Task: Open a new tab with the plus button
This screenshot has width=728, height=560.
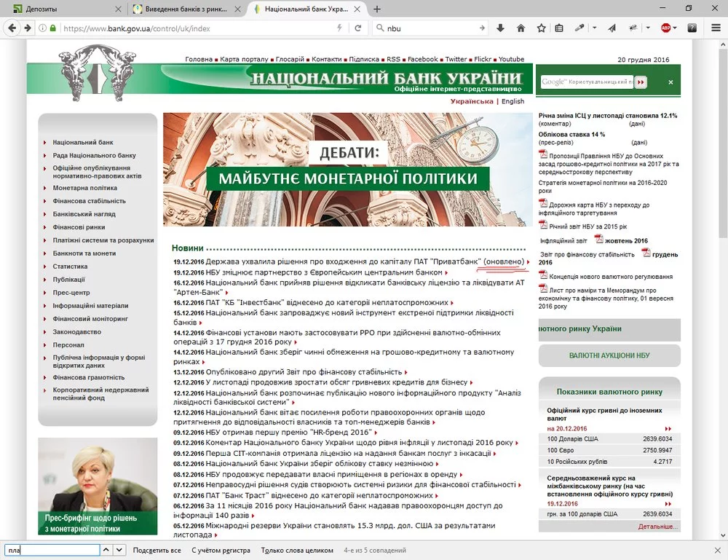Action: tap(377, 9)
